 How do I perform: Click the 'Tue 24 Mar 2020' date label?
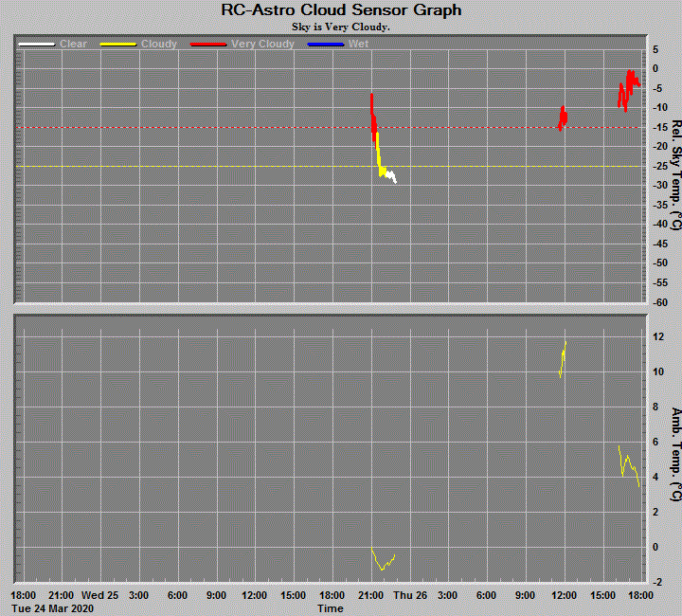coord(52,608)
